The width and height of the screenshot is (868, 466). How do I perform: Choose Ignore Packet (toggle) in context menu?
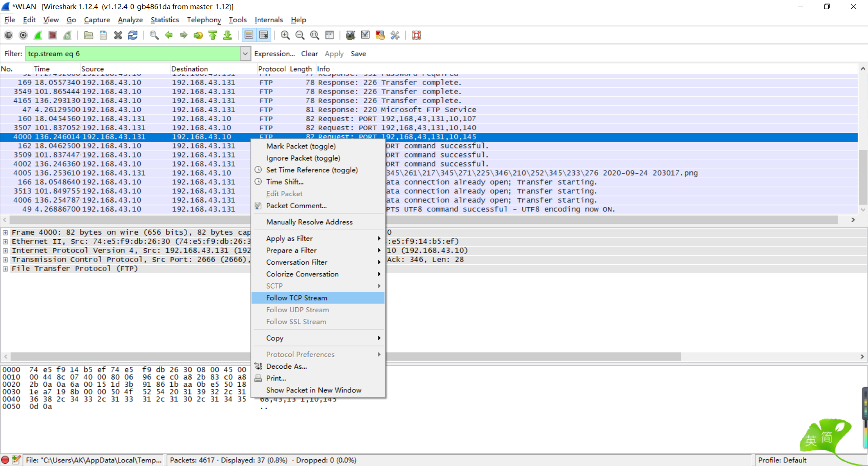318,158
